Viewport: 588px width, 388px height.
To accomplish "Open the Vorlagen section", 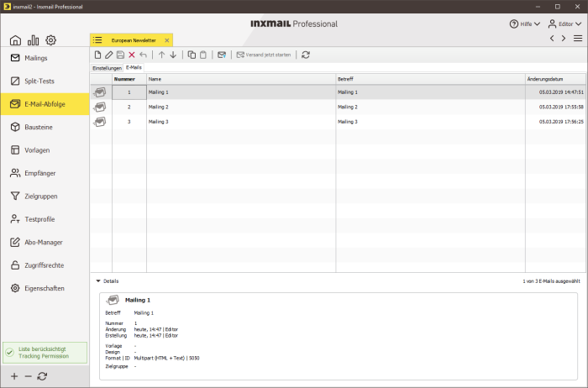I will 45,150.
